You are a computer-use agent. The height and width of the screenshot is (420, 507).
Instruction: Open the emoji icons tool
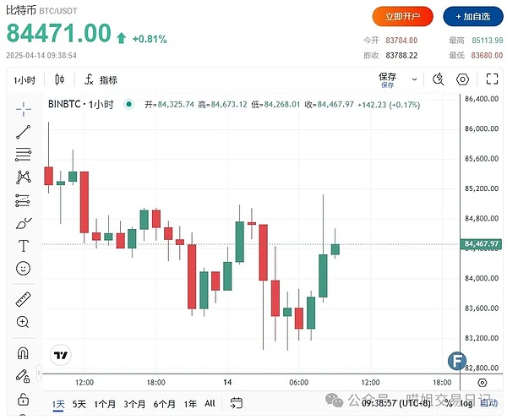pyautogui.click(x=23, y=269)
